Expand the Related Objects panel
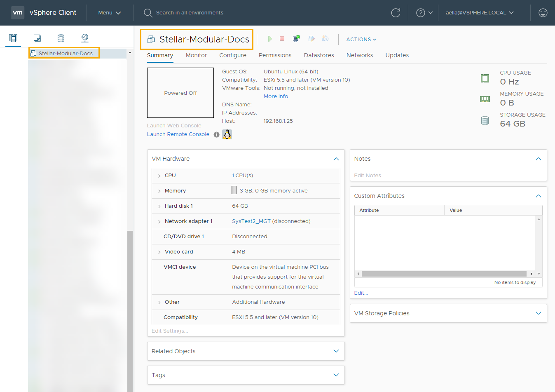The width and height of the screenshot is (555, 392). pyautogui.click(x=336, y=351)
